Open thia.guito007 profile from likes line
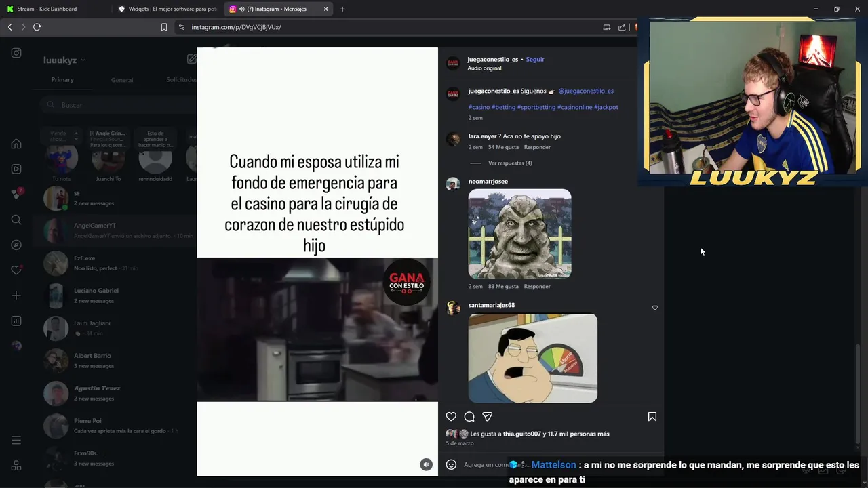The image size is (868, 488). pos(522,434)
